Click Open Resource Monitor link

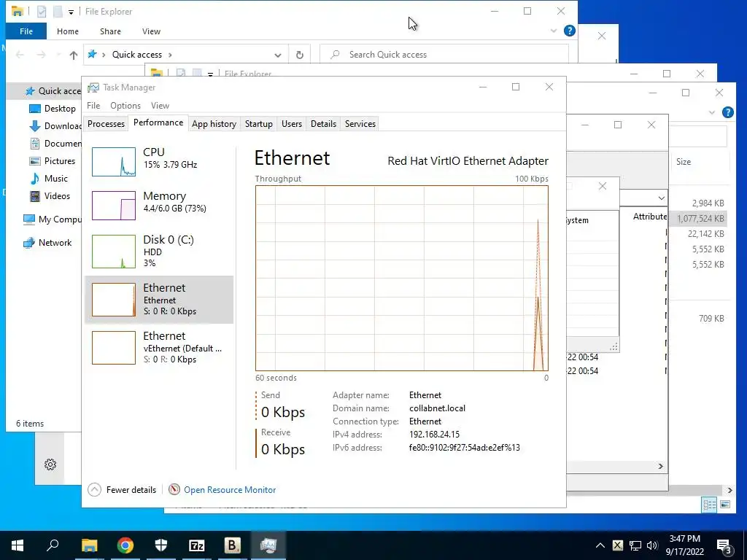pos(230,489)
